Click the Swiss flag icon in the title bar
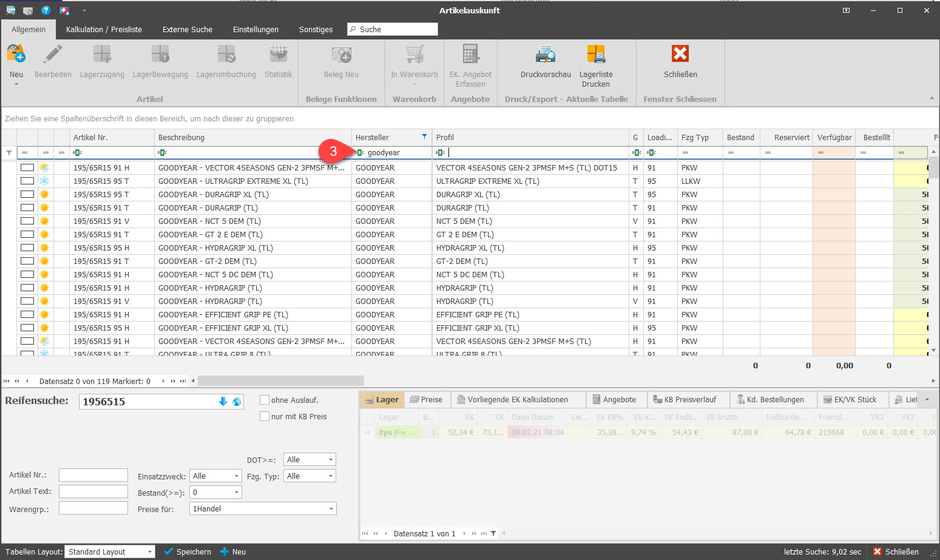This screenshot has height=560, width=940. coord(64,10)
